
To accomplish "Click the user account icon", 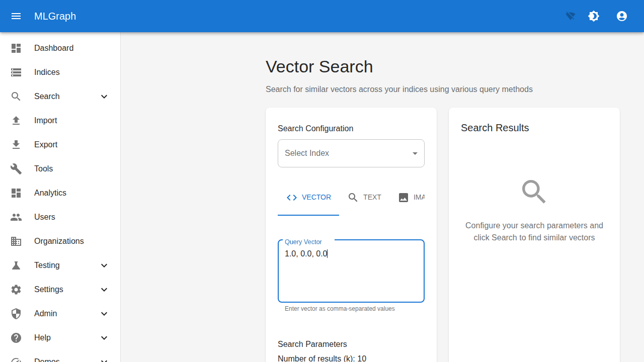I will click(622, 16).
